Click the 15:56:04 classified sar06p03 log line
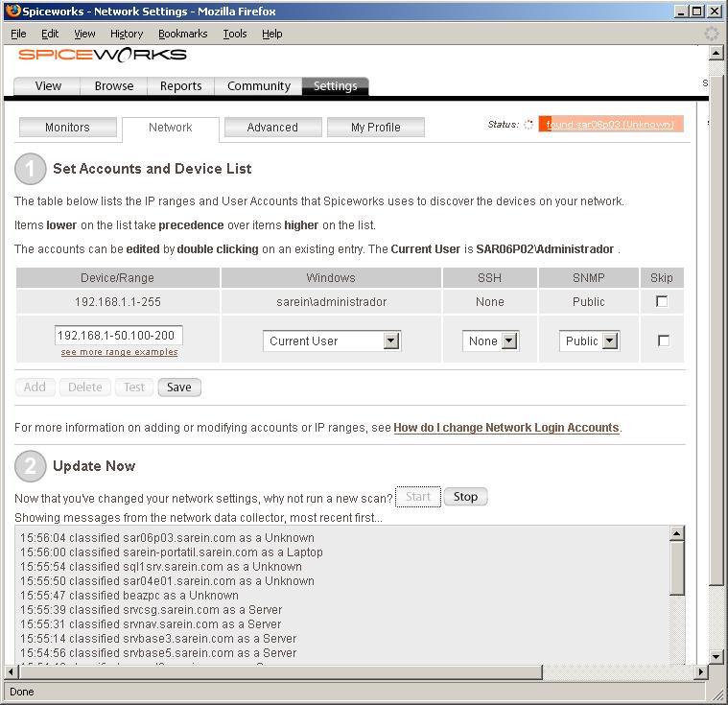This screenshot has height=705, width=728. [x=167, y=538]
